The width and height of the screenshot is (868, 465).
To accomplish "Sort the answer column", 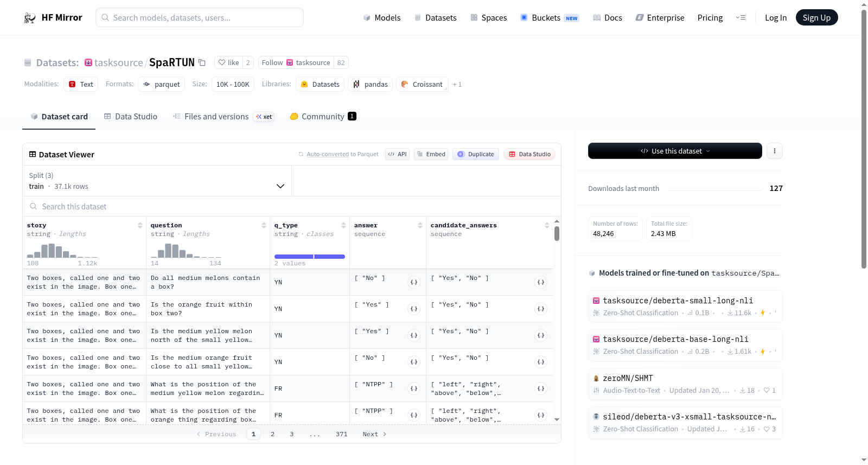I will tap(420, 225).
